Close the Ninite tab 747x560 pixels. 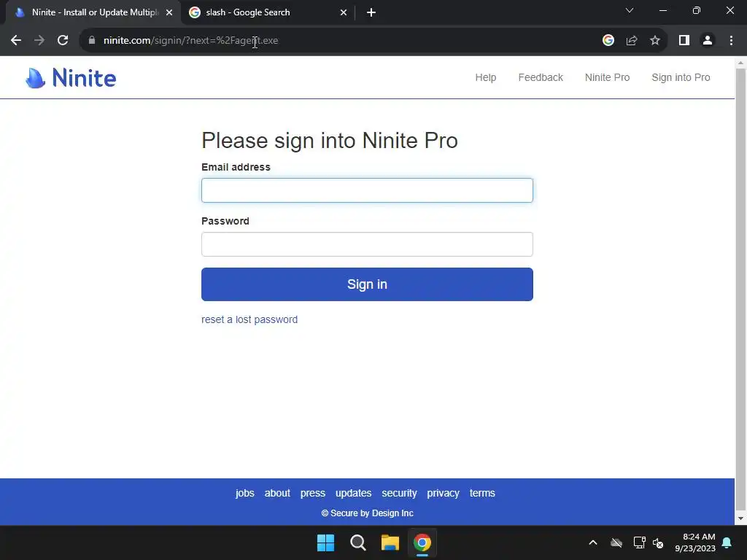click(169, 13)
